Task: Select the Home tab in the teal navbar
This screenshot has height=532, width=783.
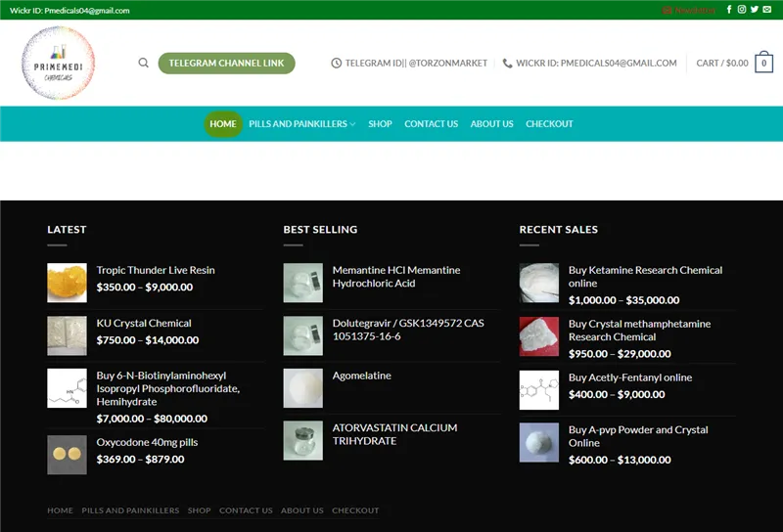Action: click(223, 124)
